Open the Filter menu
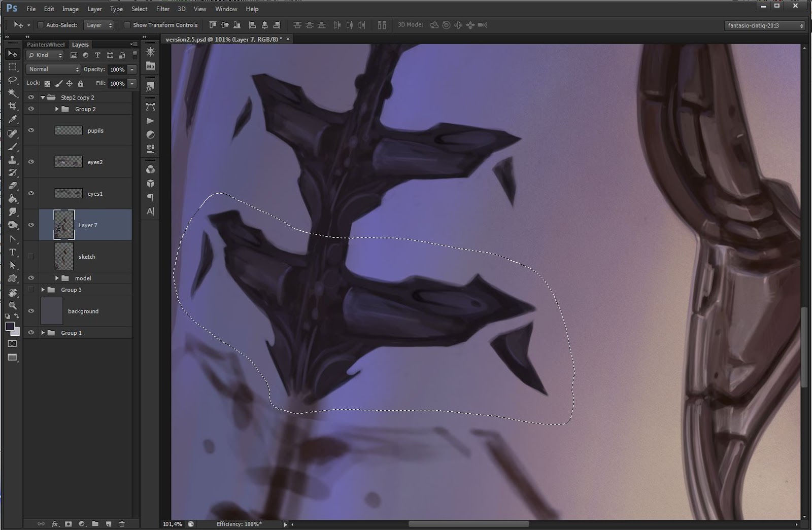The height and width of the screenshot is (530, 812). tap(163, 9)
